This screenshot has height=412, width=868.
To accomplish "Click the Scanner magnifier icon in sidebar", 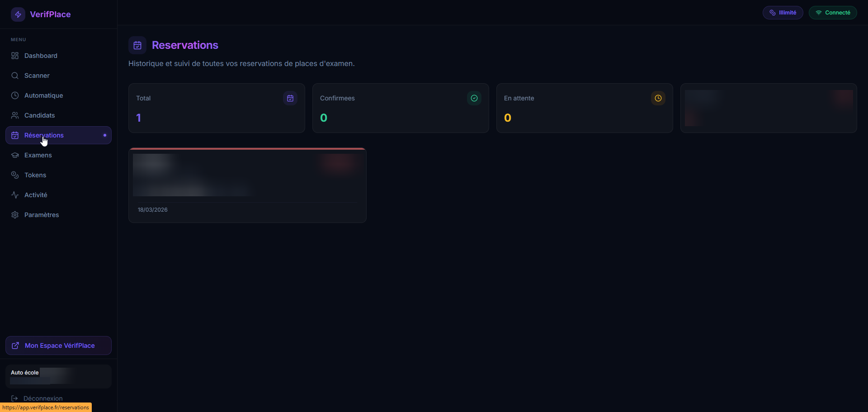I will click(x=15, y=76).
